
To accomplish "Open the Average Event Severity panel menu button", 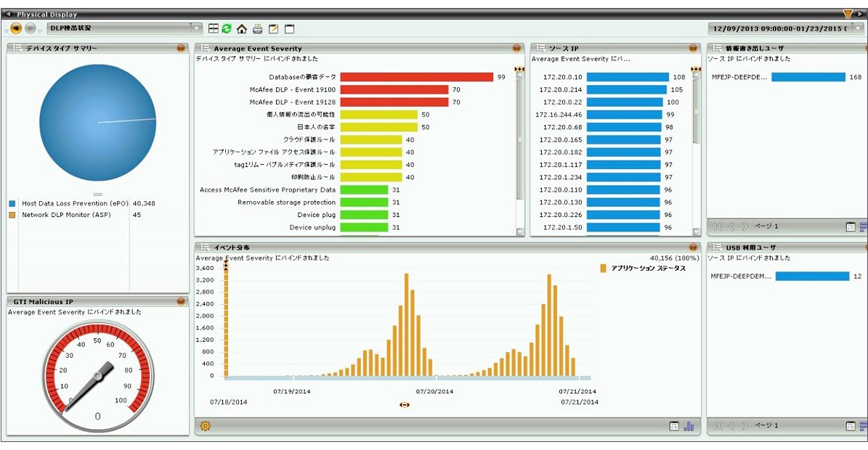I will pos(516,49).
